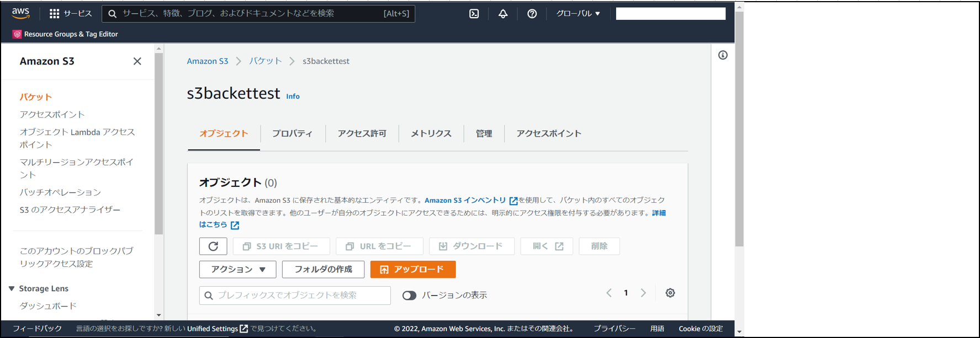Toggle バージョンの表示 switch
980x338 pixels.
tap(409, 296)
